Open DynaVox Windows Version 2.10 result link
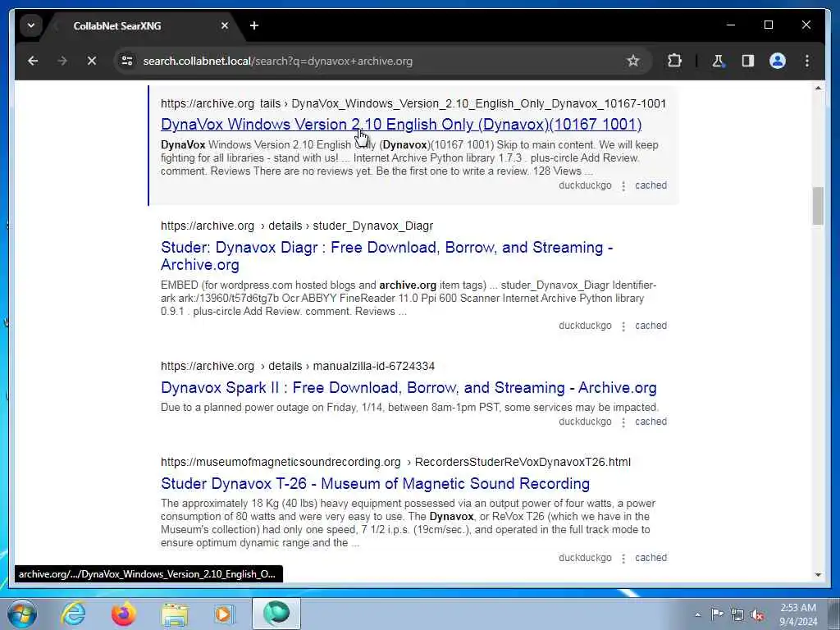The width and height of the screenshot is (840, 630). [x=401, y=125]
